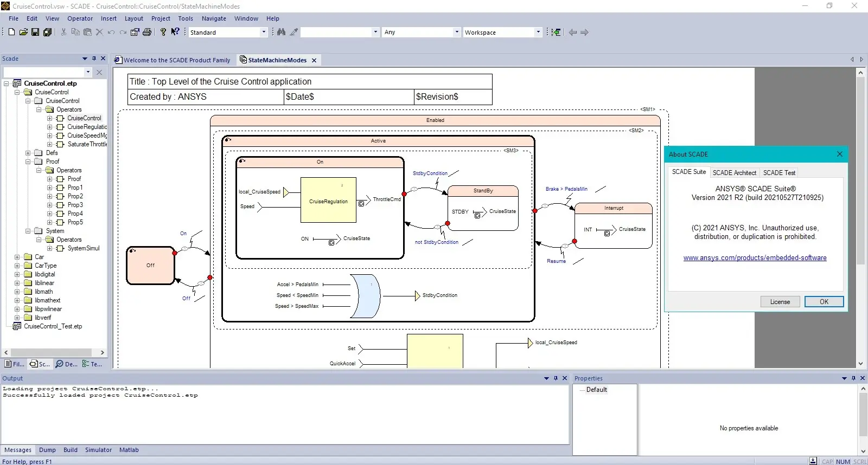Open the Workspace scope dropdown
868x465 pixels.
coord(538,32)
